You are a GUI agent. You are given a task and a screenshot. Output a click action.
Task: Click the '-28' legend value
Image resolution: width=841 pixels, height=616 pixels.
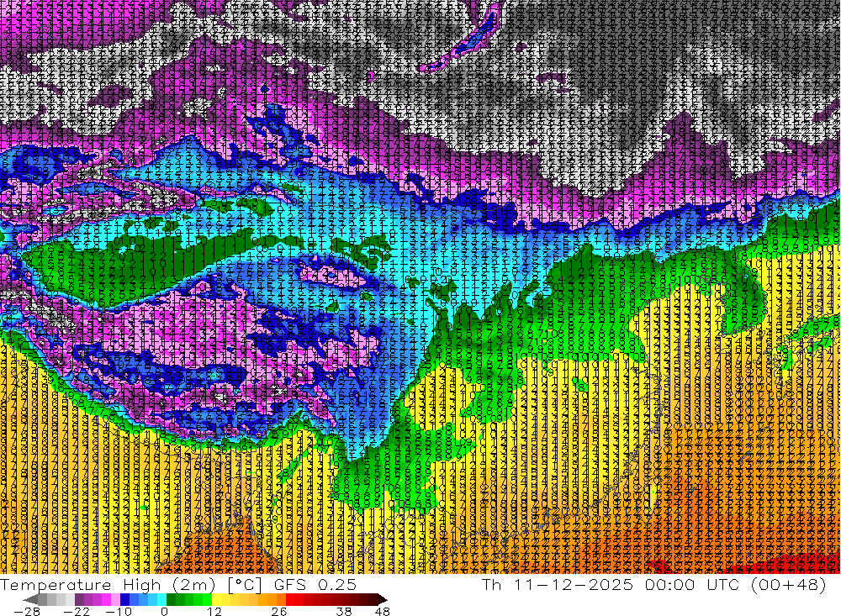[x=27, y=611]
